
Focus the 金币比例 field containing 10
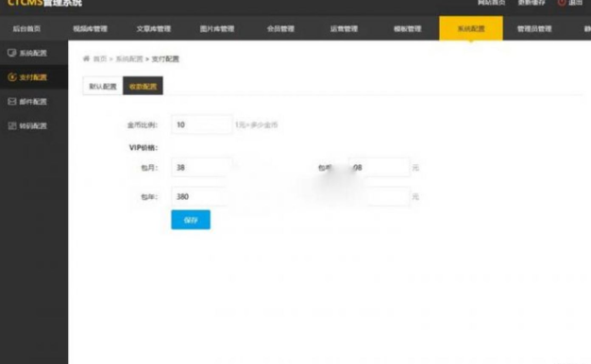point(202,124)
